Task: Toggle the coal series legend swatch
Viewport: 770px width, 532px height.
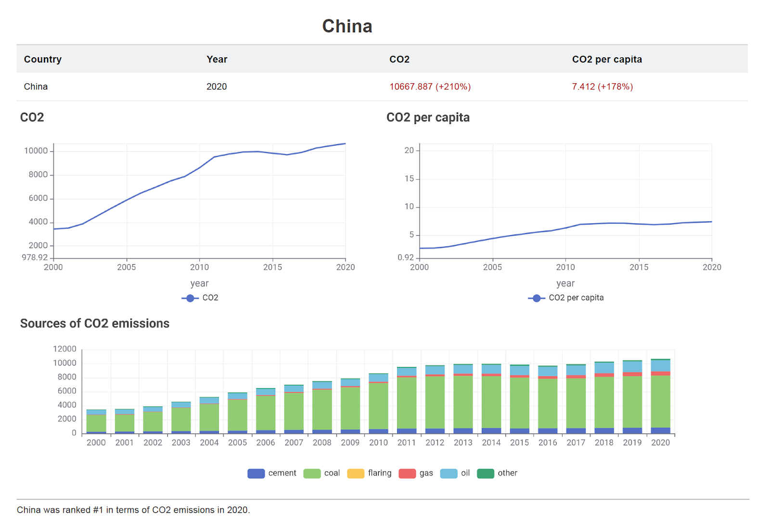Action: 312,473
